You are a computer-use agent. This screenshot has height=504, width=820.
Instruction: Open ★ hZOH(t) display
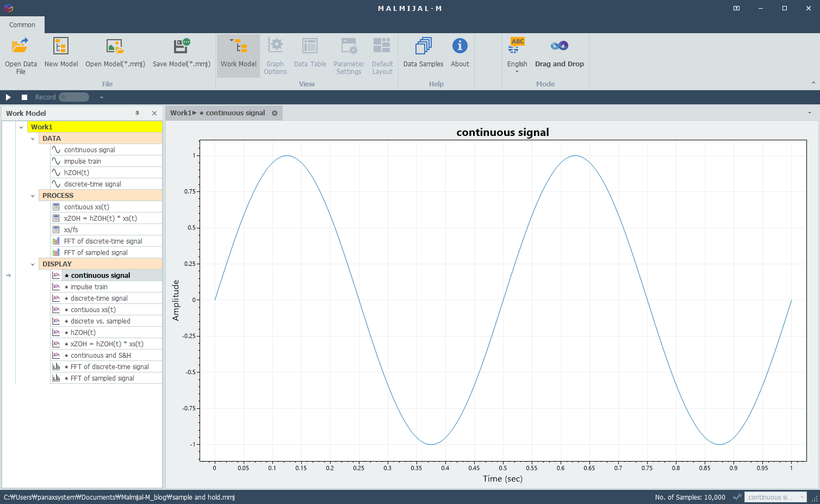(x=106, y=333)
